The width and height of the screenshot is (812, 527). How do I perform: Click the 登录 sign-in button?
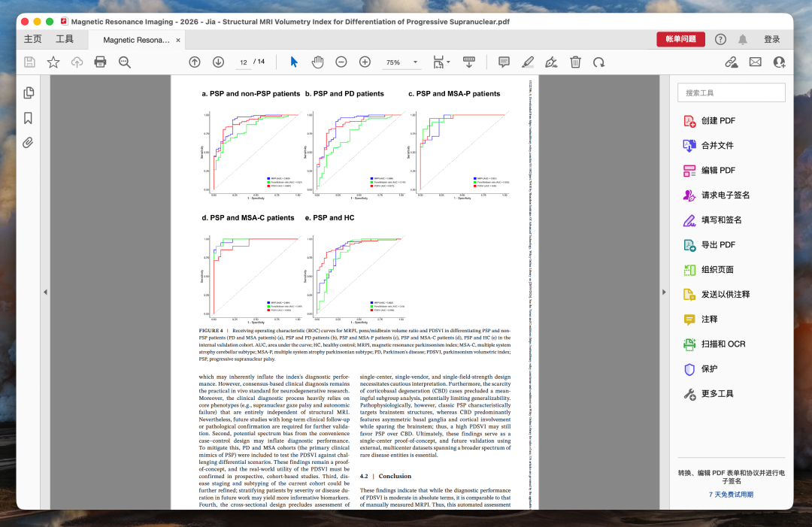coord(772,39)
